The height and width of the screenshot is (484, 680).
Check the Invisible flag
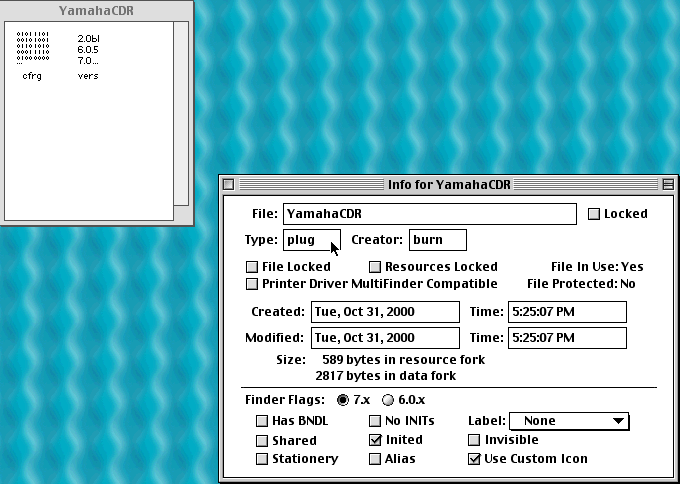(474, 440)
